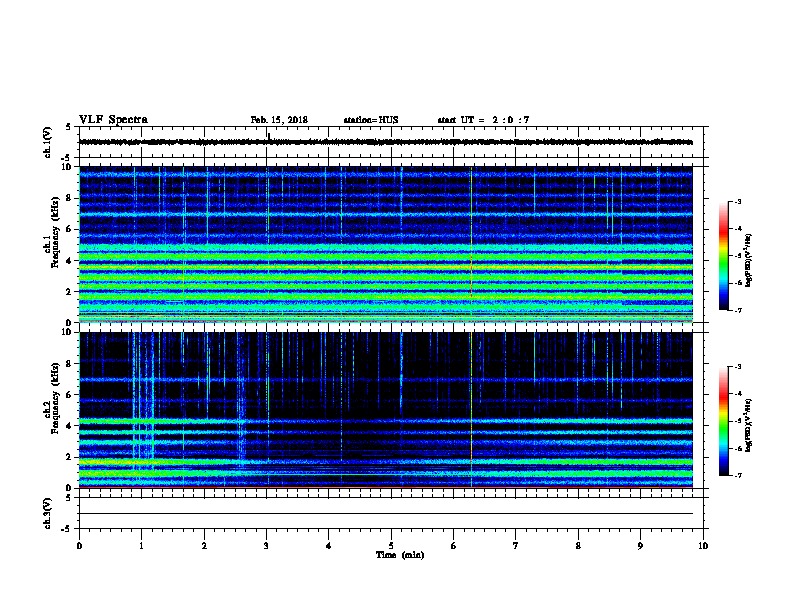Click the "-7" label on ch.2 colorbar
This screenshot has height=612, width=792.
pyautogui.click(x=737, y=475)
